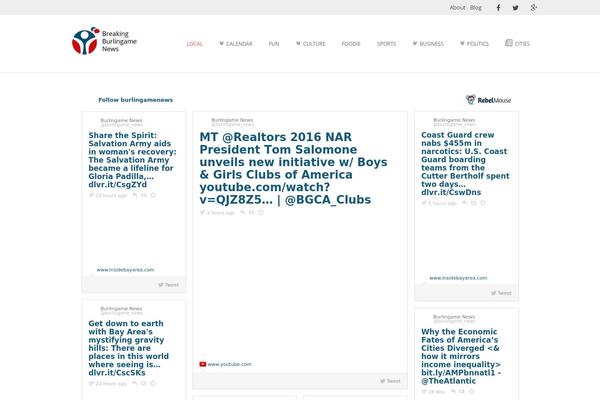Viewport: 600px width, 400px height.
Task: Favorite the Get down to earth tweet
Action: click(153, 384)
